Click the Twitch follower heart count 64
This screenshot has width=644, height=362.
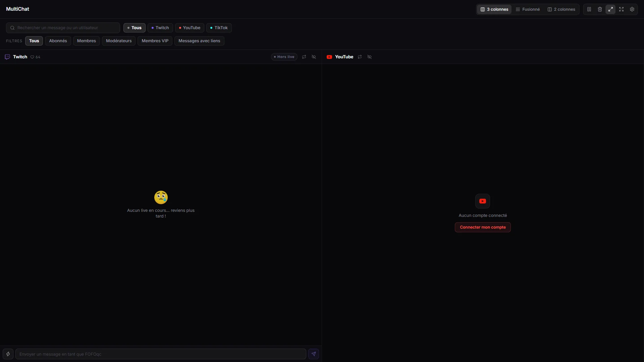tap(35, 57)
